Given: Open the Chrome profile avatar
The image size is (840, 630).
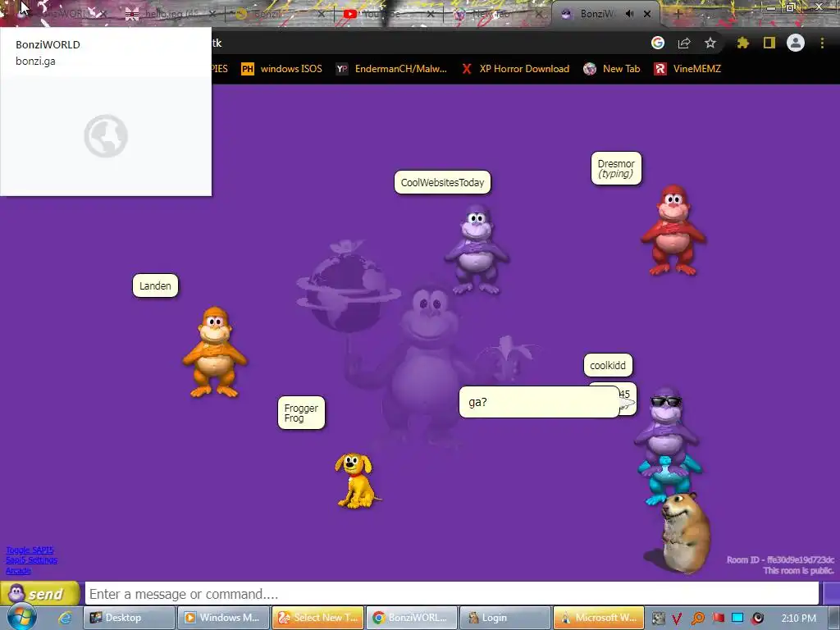Looking at the screenshot, I should tap(796, 43).
